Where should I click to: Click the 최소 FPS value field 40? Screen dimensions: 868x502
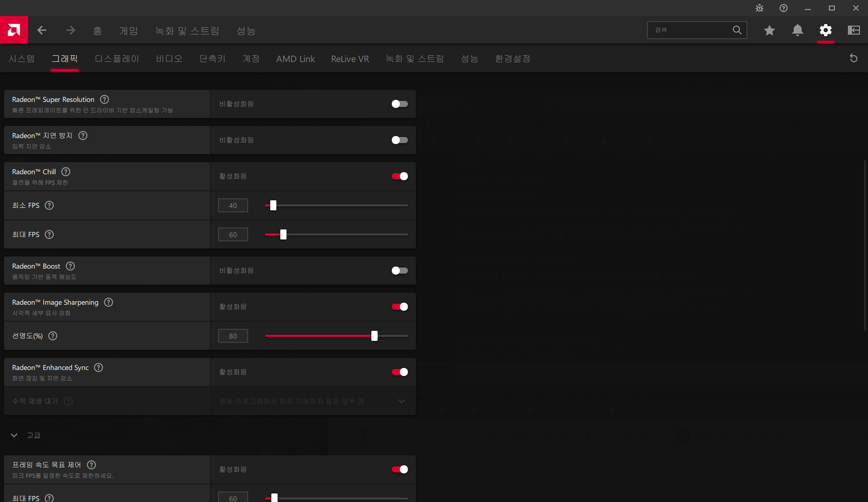point(233,205)
